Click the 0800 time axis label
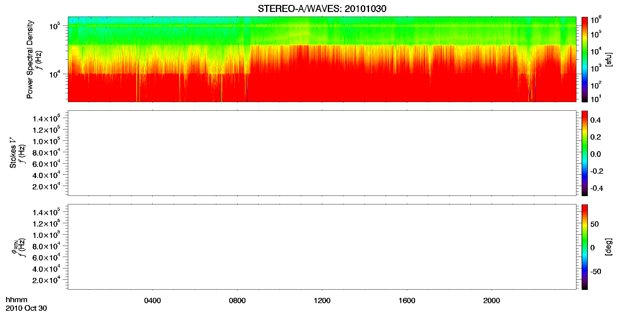Screen dimensions: 644x332 pyautogui.click(x=237, y=301)
